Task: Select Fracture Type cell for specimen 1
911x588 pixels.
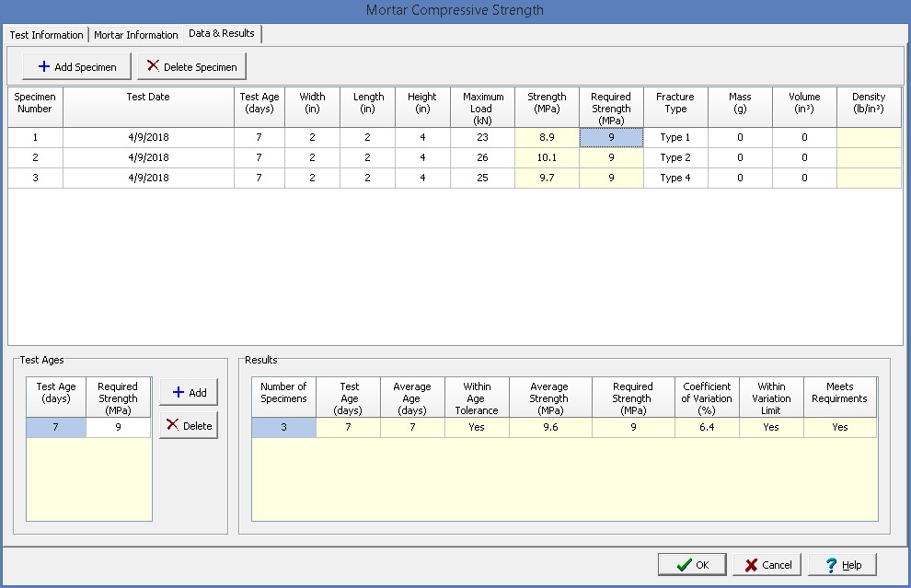Action: click(675, 137)
